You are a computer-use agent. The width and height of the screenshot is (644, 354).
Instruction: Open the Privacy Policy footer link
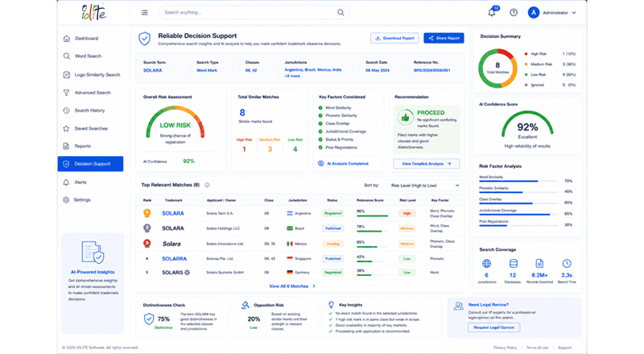[506, 348]
